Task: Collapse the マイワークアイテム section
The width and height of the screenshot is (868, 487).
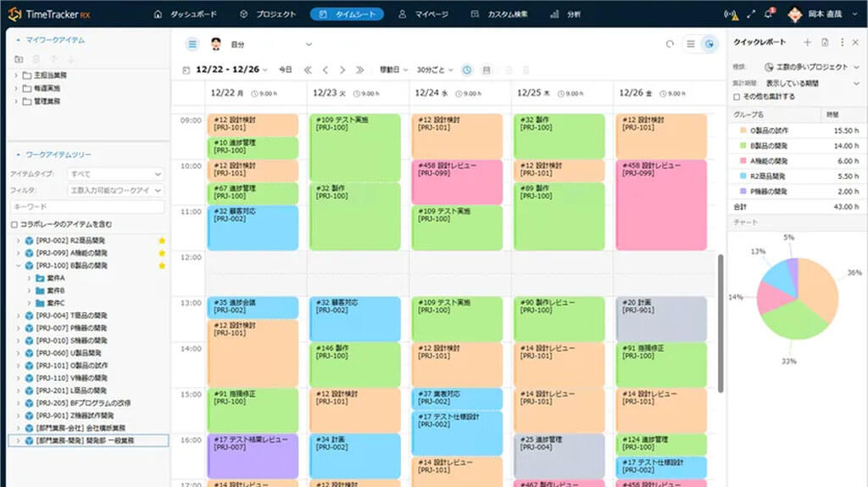Action: click(19, 40)
